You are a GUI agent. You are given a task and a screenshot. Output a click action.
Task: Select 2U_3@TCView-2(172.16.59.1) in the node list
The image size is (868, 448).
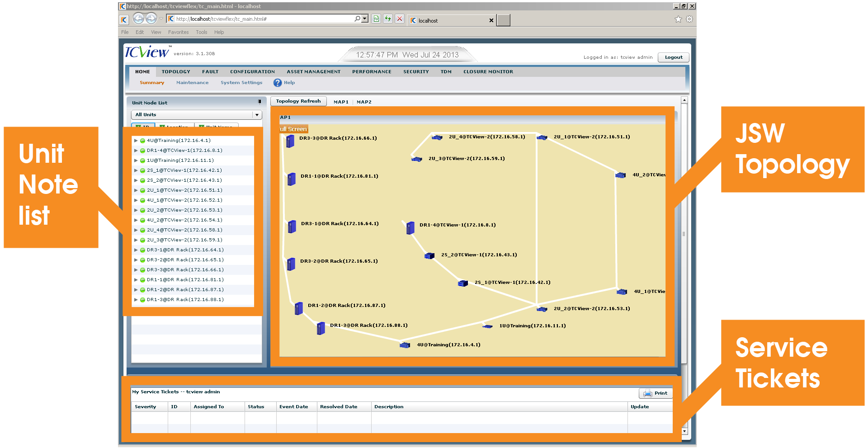point(184,240)
